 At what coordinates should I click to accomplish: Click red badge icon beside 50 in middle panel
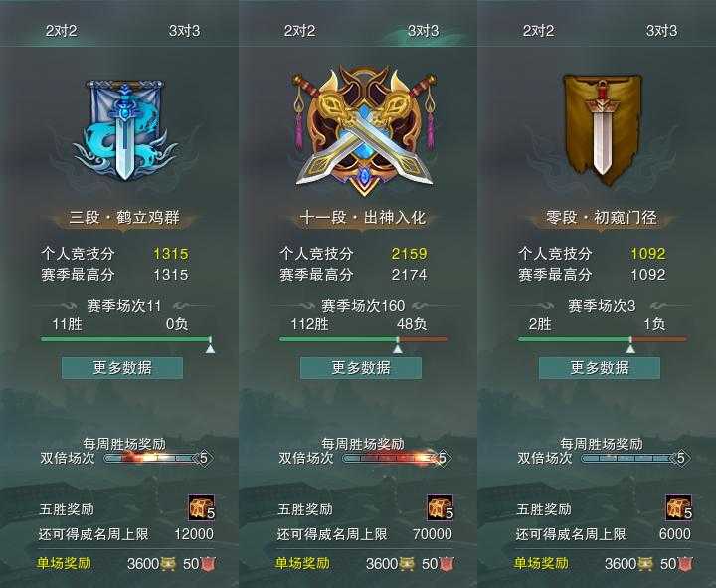[447, 564]
